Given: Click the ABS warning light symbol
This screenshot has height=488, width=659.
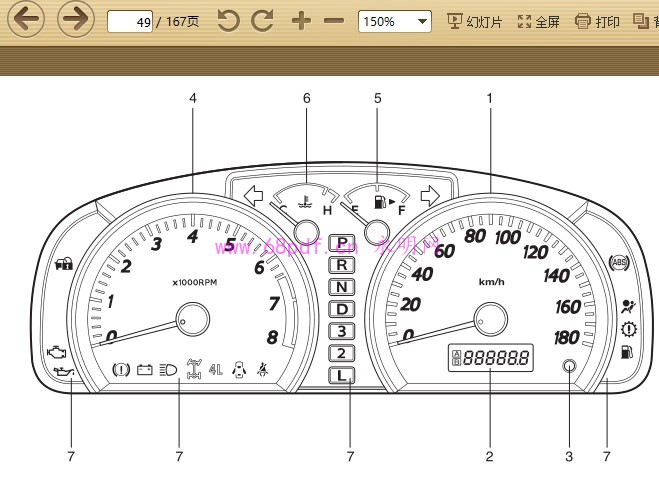Looking at the screenshot, I should 619,263.
